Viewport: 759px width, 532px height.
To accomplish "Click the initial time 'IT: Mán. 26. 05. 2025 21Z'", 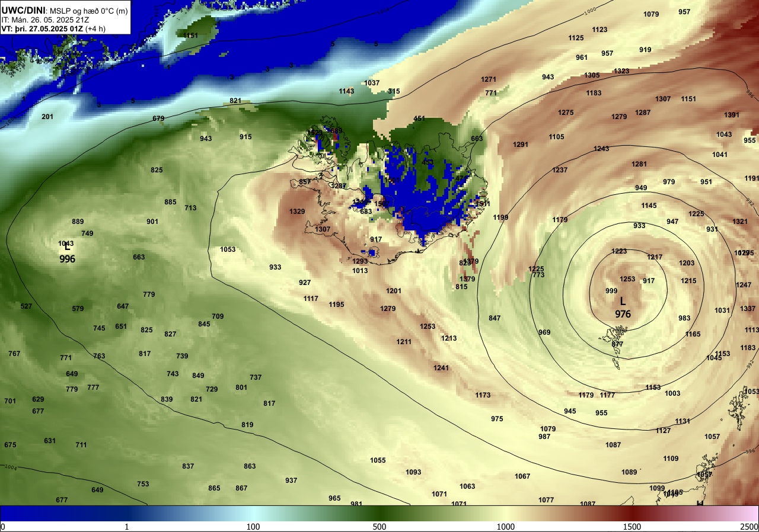I will pos(44,20).
